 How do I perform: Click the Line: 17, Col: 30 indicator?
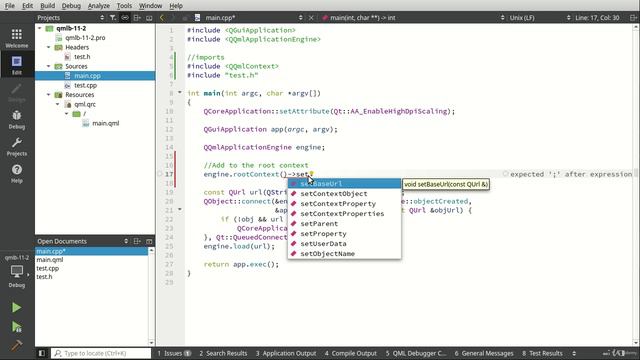597,18
